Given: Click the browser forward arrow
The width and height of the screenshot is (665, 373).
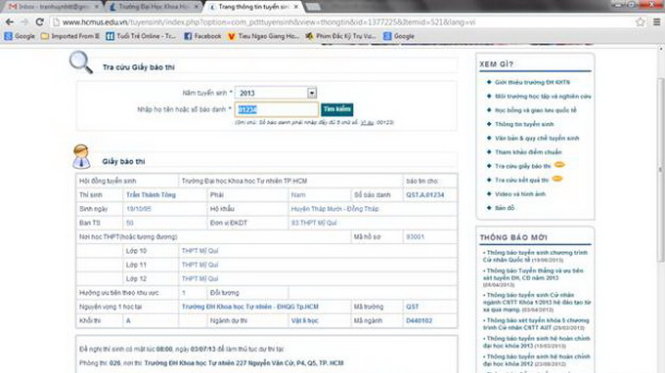Looking at the screenshot, I should click(x=25, y=22).
